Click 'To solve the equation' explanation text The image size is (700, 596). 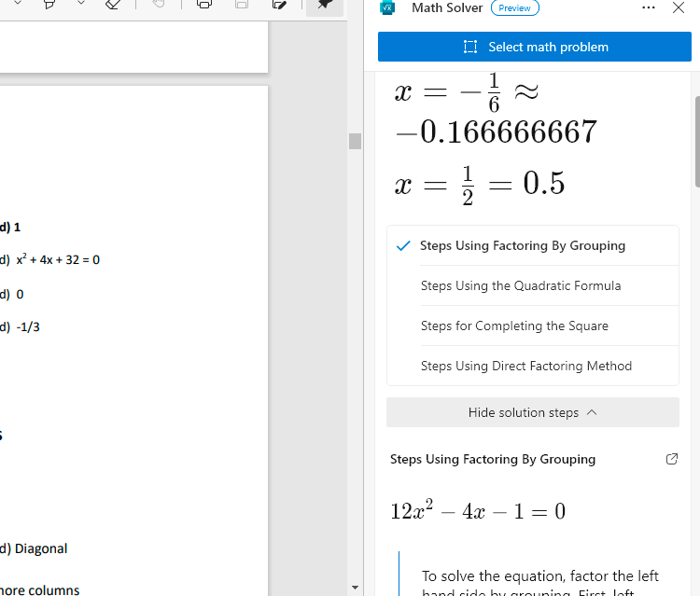pos(540,584)
